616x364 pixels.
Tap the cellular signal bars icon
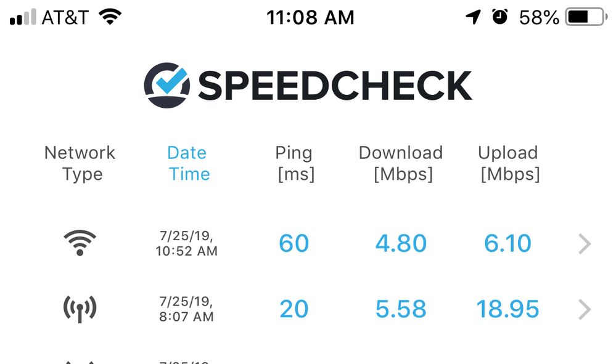pyautogui.click(x=23, y=17)
